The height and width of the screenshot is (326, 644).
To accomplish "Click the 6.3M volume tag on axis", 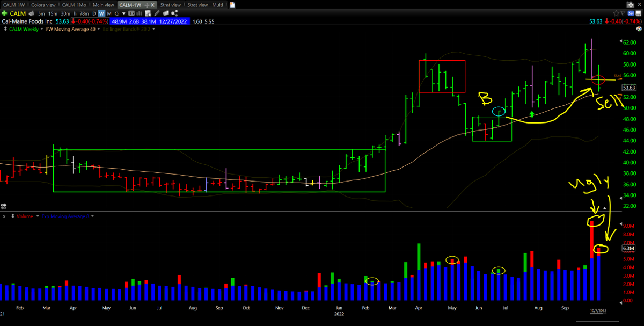I will [x=628, y=248].
